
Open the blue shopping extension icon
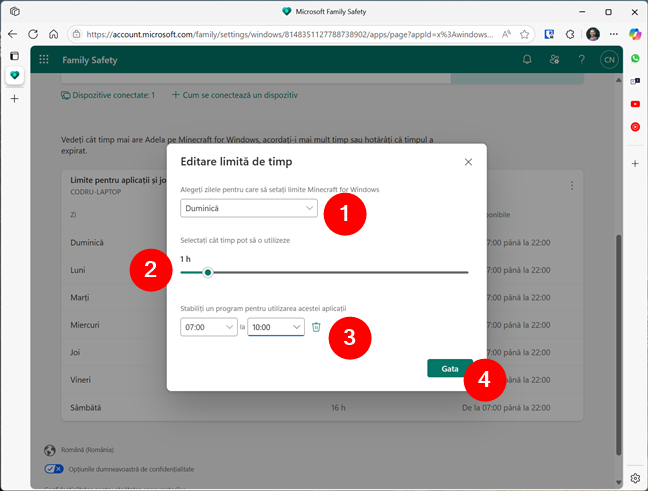tap(549, 34)
